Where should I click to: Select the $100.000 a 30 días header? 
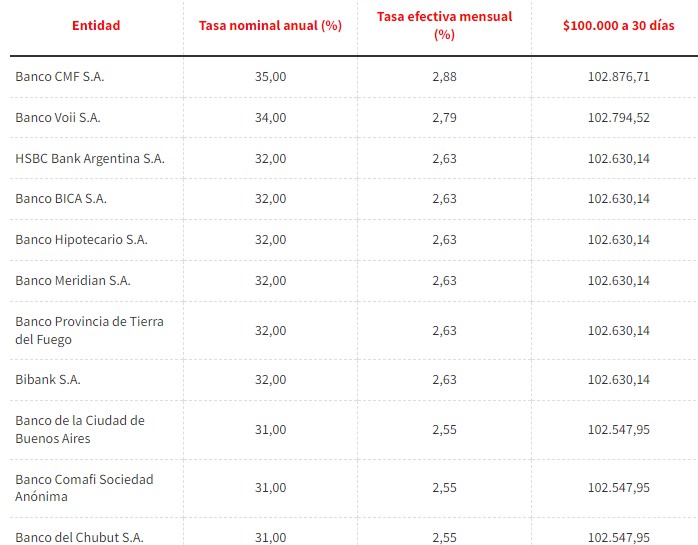[618, 25]
